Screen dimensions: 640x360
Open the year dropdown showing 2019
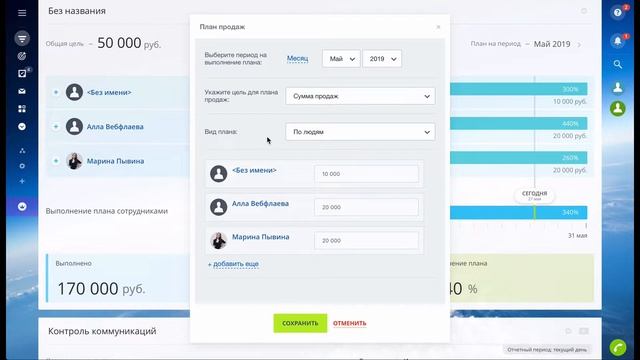pyautogui.click(x=382, y=59)
